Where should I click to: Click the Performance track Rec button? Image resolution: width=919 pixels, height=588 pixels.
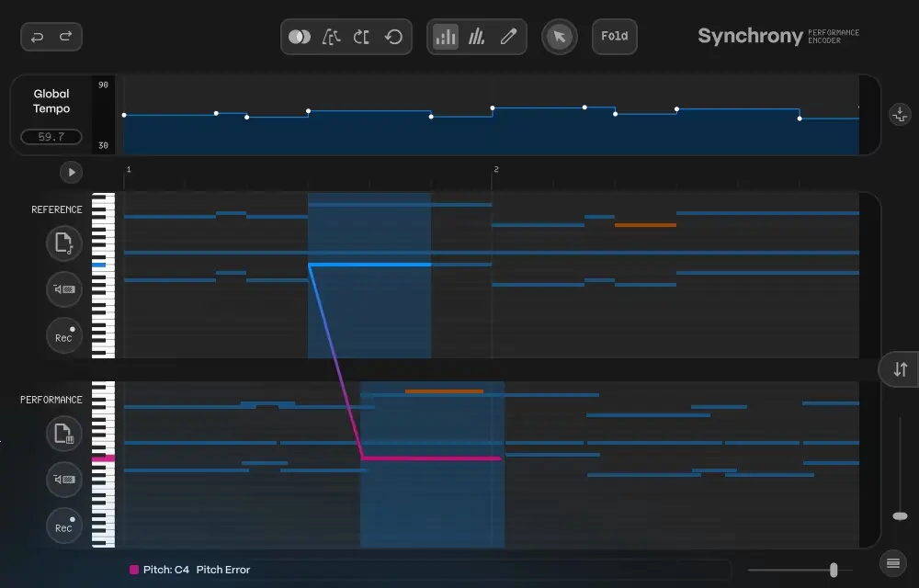[64, 526]
